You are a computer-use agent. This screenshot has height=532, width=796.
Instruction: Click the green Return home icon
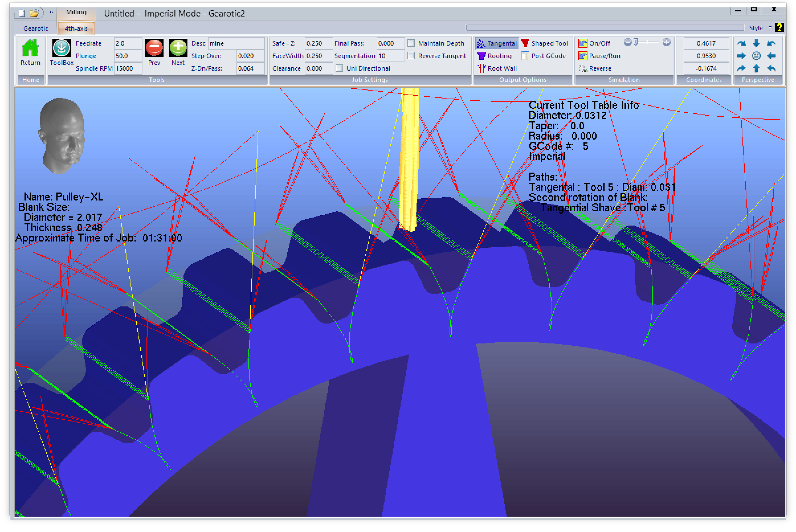(30, 48)
